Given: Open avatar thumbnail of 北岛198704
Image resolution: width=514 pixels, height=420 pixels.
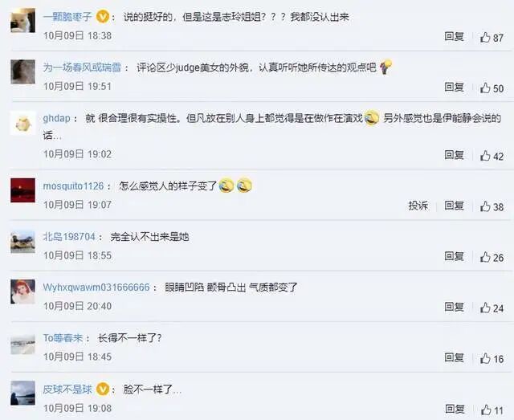Looking at the screenshot, I should (23, 242).
